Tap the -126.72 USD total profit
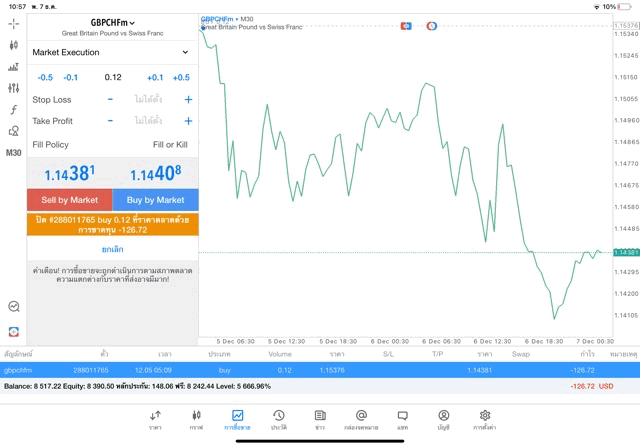640x447 pixels. (x=592, y=386)
